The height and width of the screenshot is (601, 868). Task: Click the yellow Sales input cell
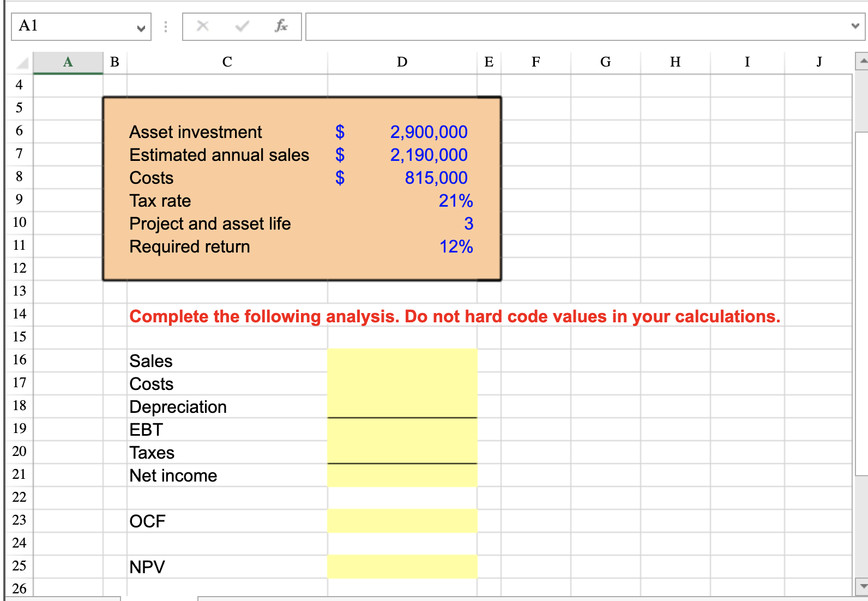pos(402,360)
